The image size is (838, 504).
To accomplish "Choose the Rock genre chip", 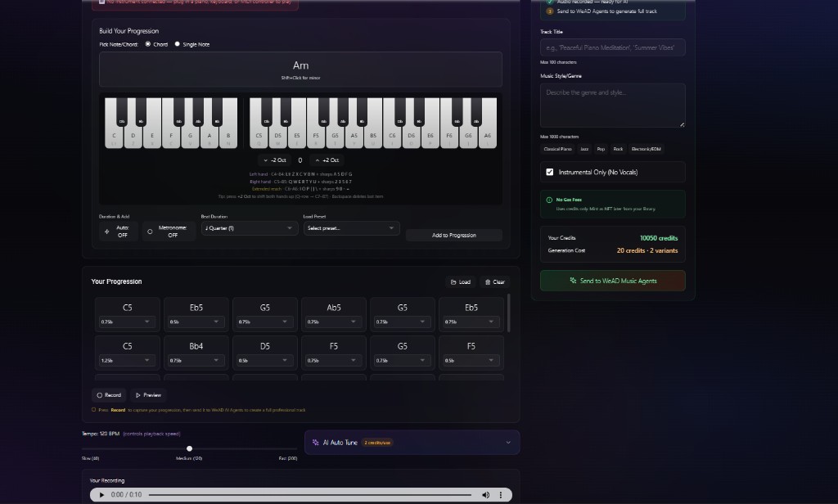I will tap(618, 149).
